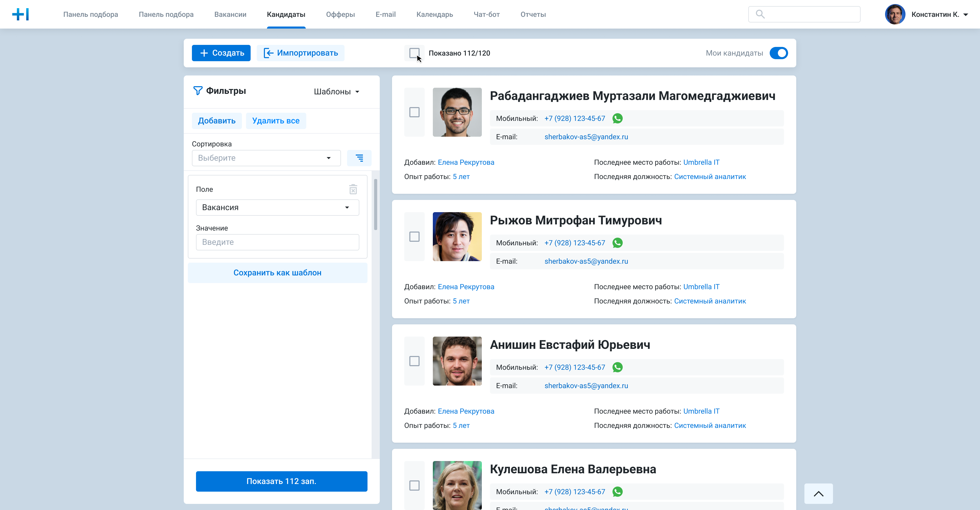Viewport: 980px width, 510px height.
Task: Open WhatsApp for Анишин Евстафий
Action: 617,367
